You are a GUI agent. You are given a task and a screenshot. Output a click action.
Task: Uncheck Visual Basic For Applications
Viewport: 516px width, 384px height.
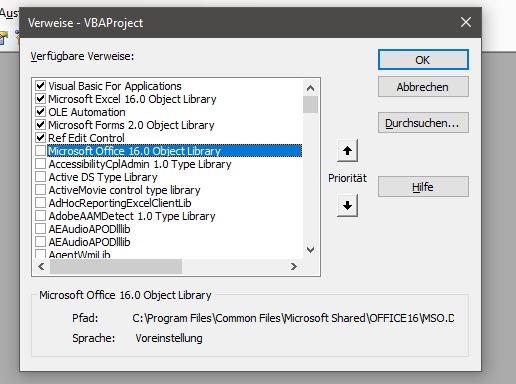[x=40, y=86]
